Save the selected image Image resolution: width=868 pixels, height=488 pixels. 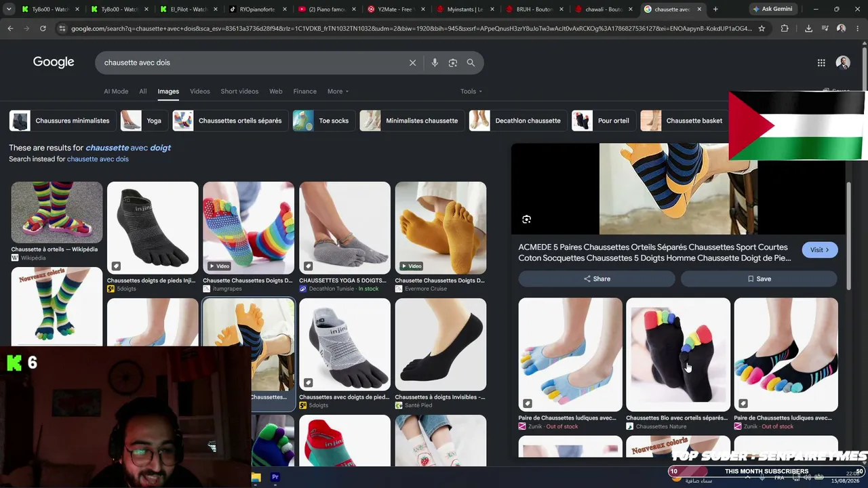point(759,279)
